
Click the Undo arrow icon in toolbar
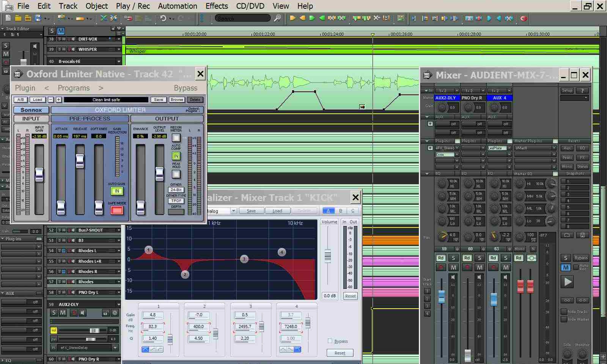click(163, 18)
